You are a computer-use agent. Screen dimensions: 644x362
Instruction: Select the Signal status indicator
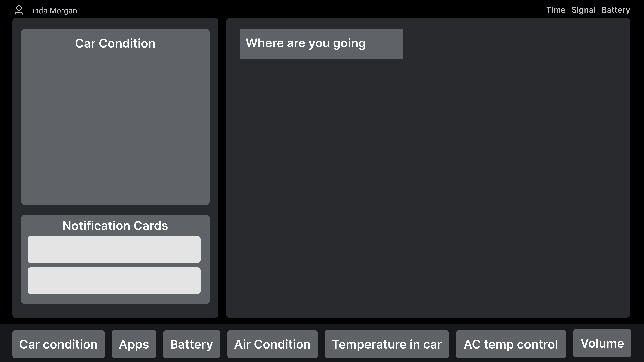point(583,10)
